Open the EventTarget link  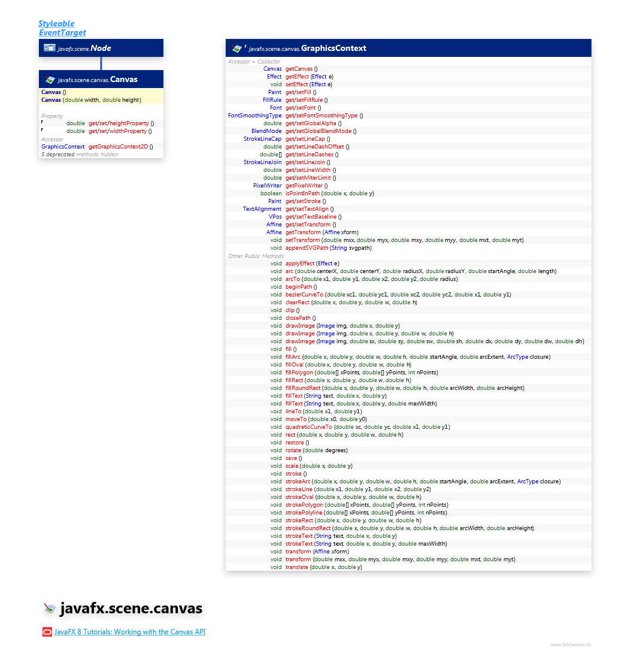pos(62,32)
